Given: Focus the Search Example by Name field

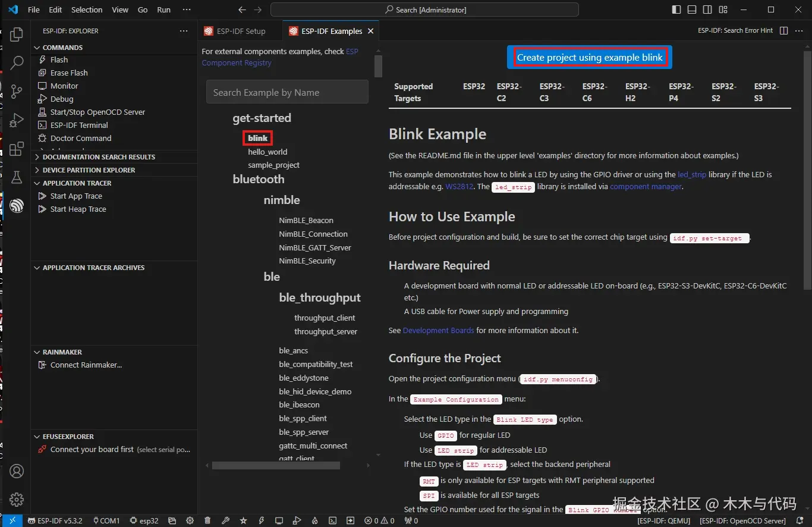Looking at the screenshot, I should coord(287,92).
